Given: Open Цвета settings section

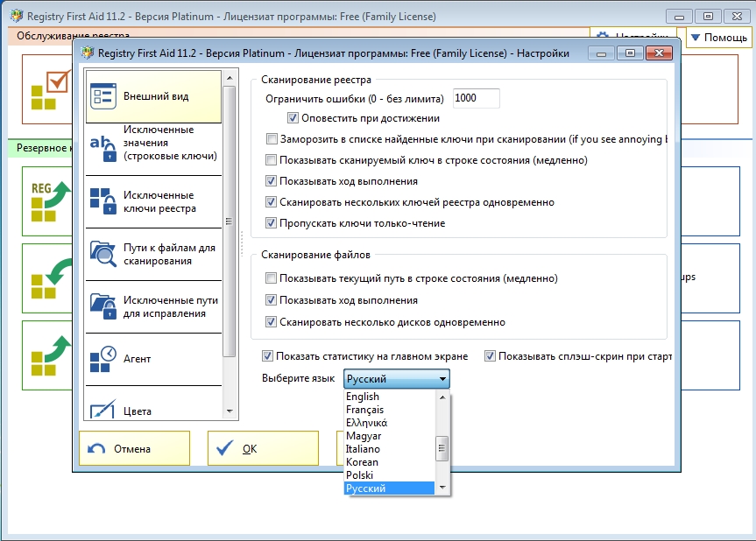Looking at the screenshot, I should [154, 403].
